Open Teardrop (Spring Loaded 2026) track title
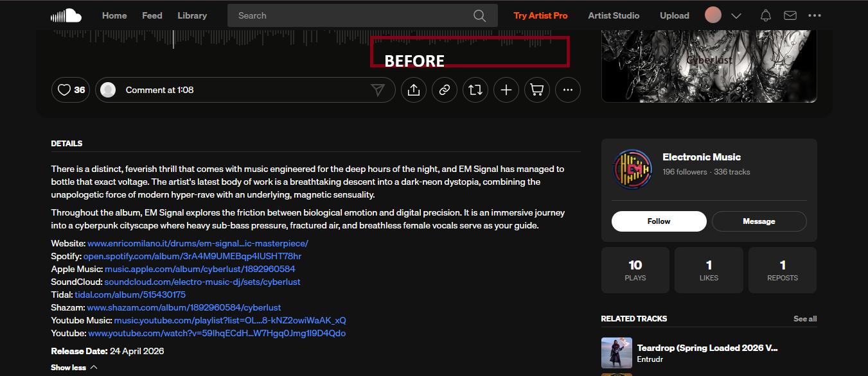The width and height of the screenshot is (868, 376). (x=707, y=348)
